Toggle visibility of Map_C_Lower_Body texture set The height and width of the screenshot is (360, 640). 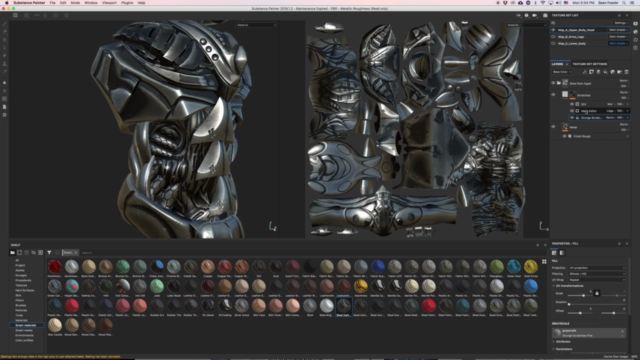point(553,43)
